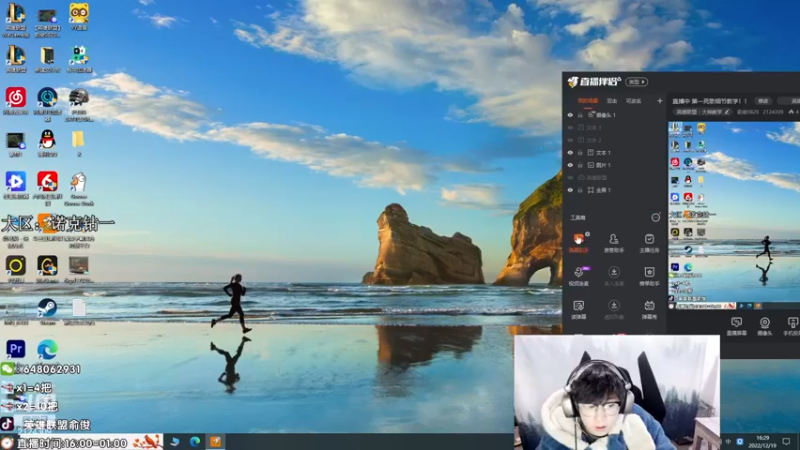Open Microsoft Edge desktop shortcut

pyautogui.click(x=47, y=349)
